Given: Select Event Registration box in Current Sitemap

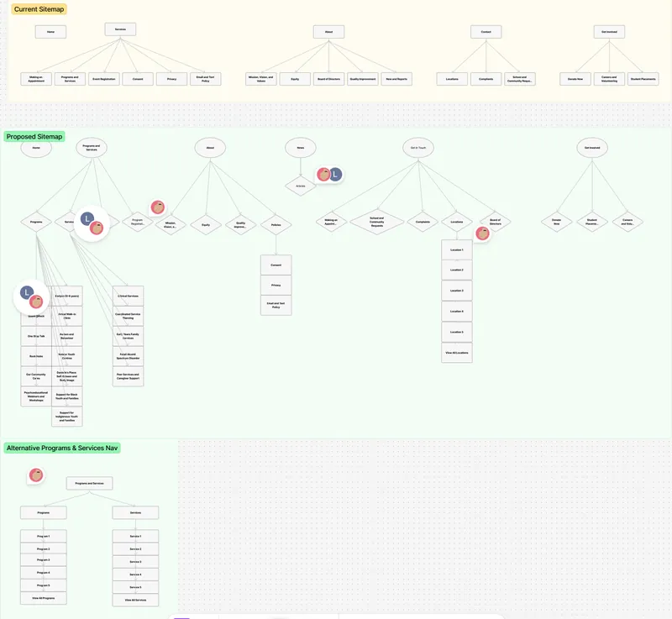Looking at the screenshot, I should pyautogui.click(x=104, y=79).
